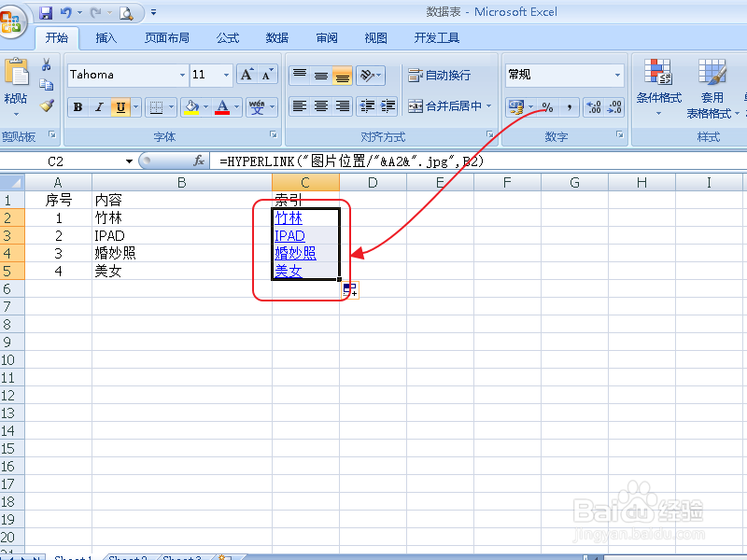
Task: Click the 粘贴 paste clipboard icon
Action: click(16, 73)
